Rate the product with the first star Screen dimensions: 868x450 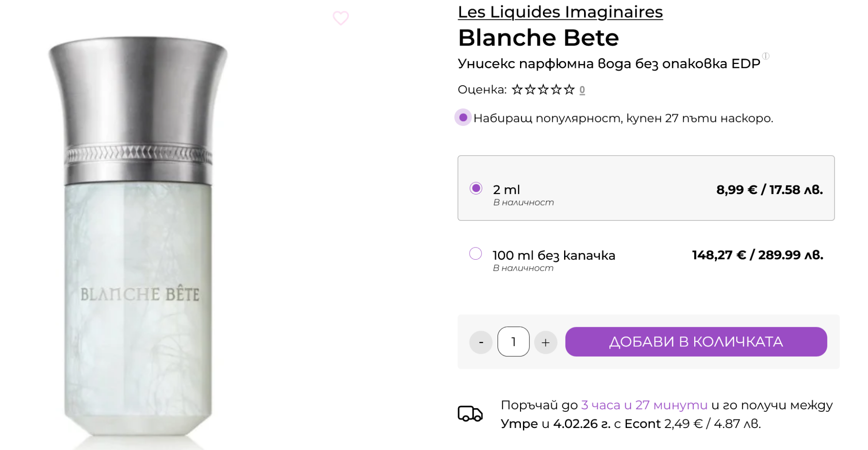pyautogui.click(x=517, y=90)
